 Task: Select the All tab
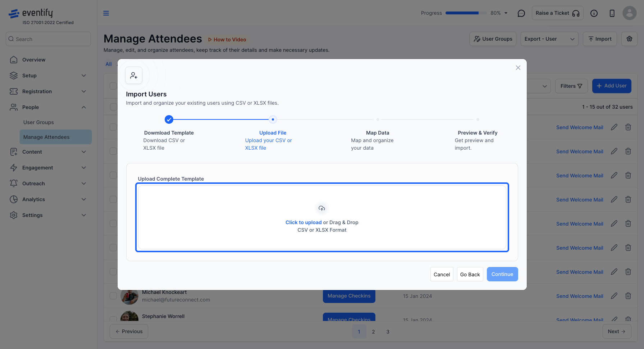point(109,64)
